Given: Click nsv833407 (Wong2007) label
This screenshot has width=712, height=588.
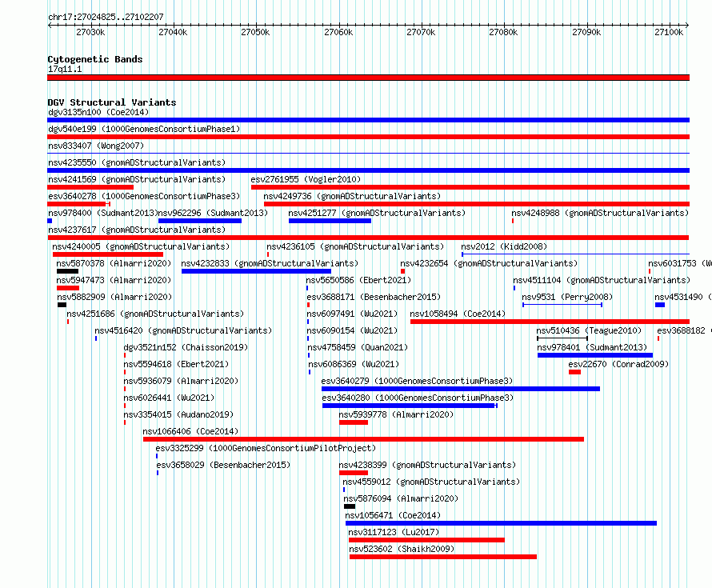Looking at the screenshot, I should point(96,146).
